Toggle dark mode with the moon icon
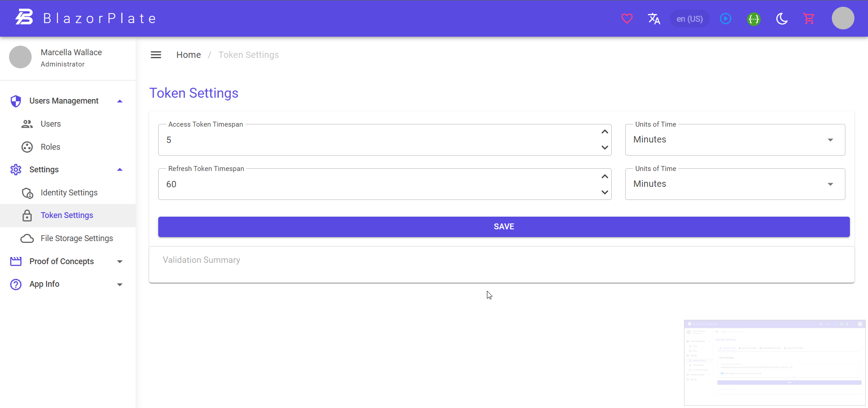 click(x=782, y=19)
